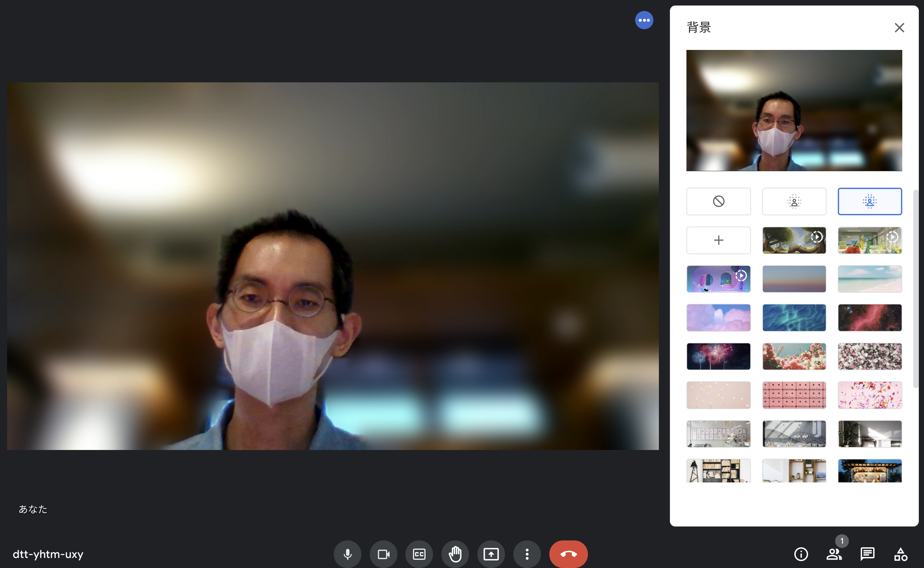Click the blue three-dot tile options icon
Viewport: 924px width, 568px height.
(644, 20)
